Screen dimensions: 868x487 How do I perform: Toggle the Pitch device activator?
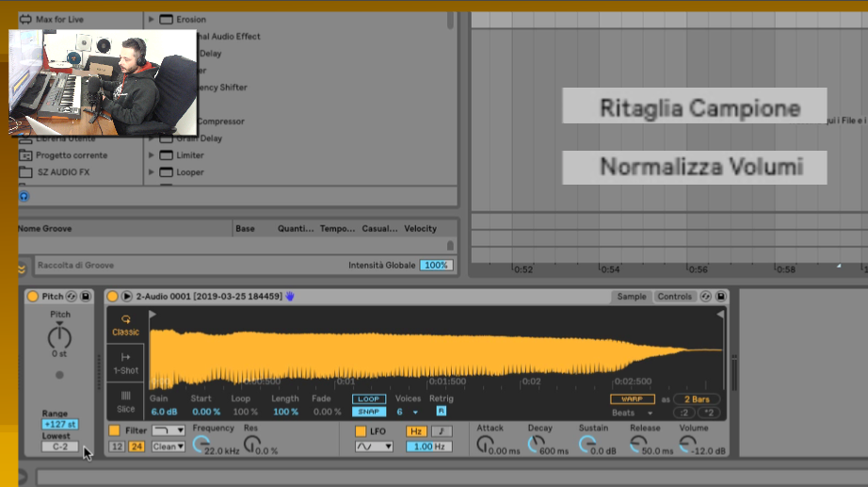click(x=32, y=297)
